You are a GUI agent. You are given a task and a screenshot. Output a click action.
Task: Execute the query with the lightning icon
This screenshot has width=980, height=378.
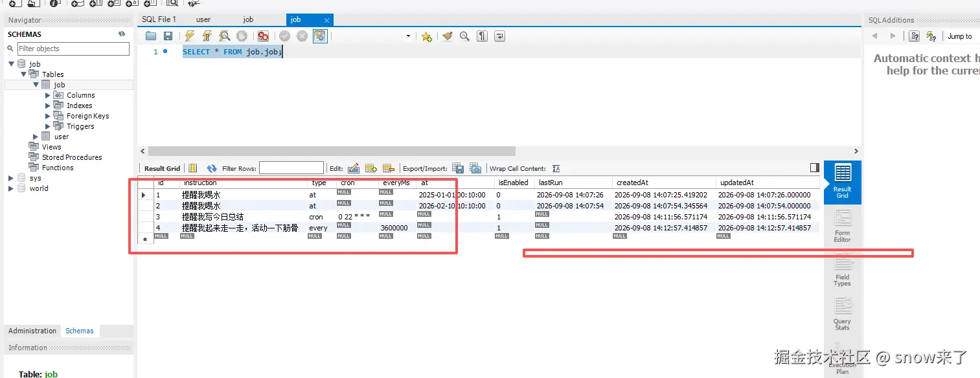pyautogui.click(x=190, y=36)
